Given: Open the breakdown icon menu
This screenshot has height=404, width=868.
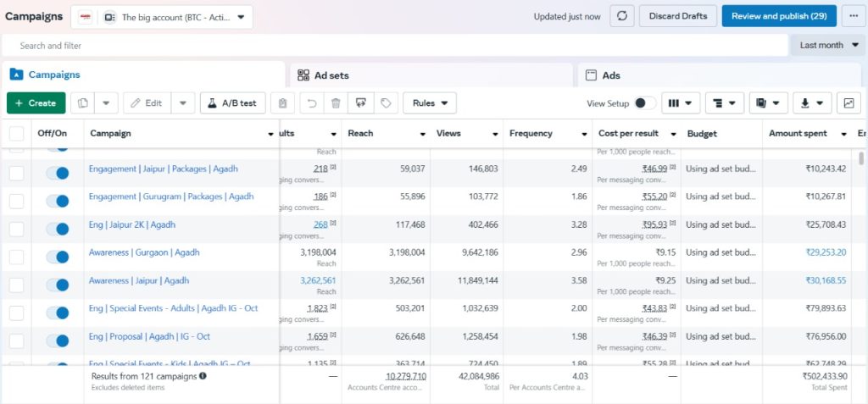Looking at the screenshot, I should (x=725, y=103).
